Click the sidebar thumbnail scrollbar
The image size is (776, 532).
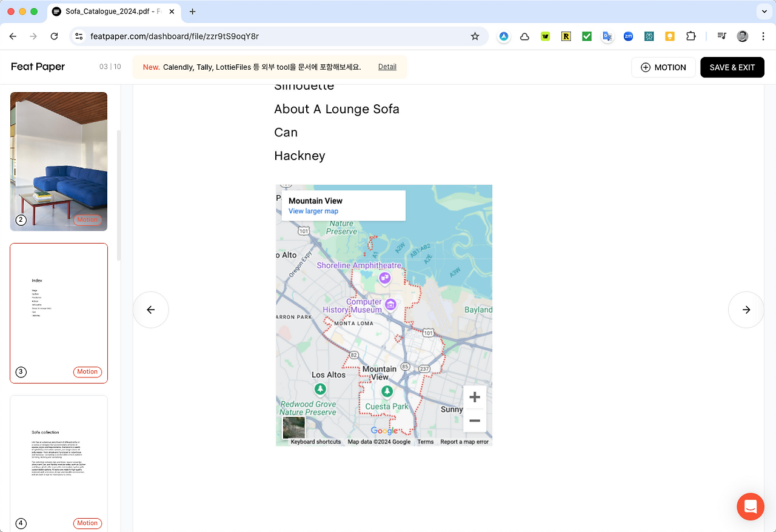pos(119,195)
